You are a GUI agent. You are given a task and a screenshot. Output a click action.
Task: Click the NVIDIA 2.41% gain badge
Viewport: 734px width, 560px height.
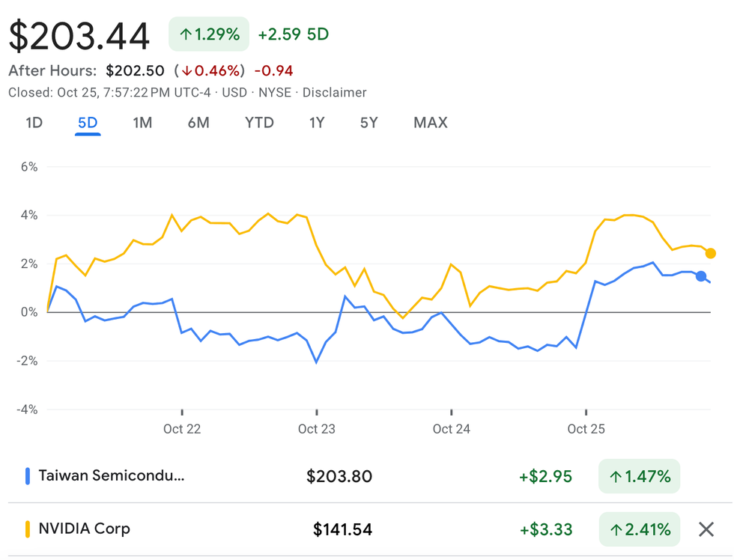[x=639, y=530]
